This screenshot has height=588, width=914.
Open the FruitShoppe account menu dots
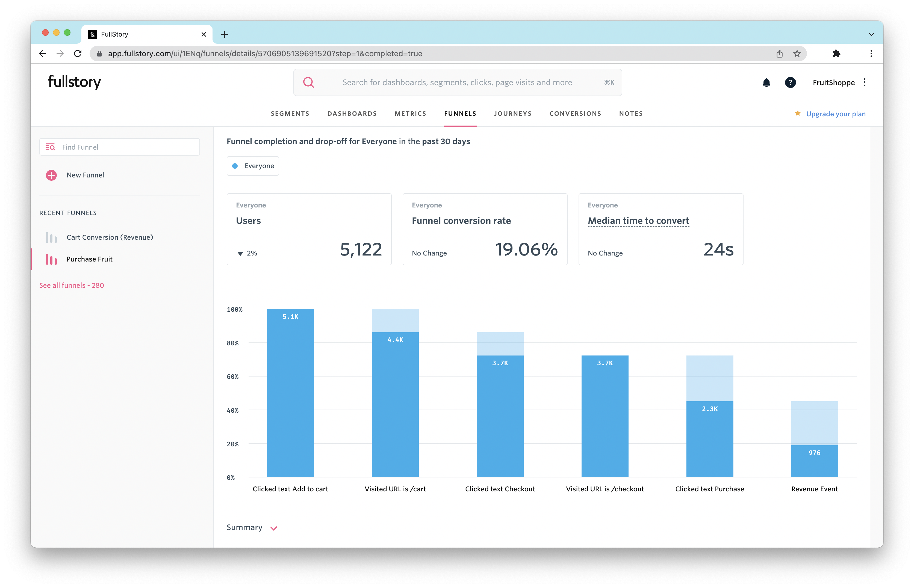click(x=864, y=82)
